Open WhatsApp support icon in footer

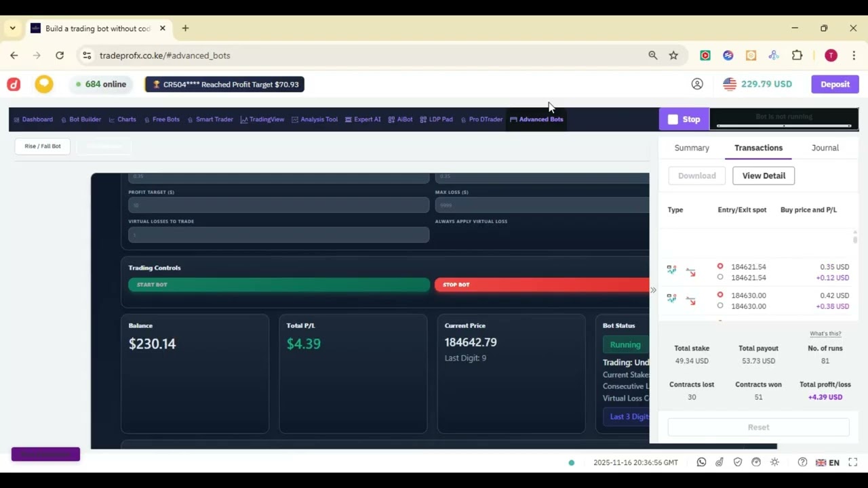(x=701, y=462)
